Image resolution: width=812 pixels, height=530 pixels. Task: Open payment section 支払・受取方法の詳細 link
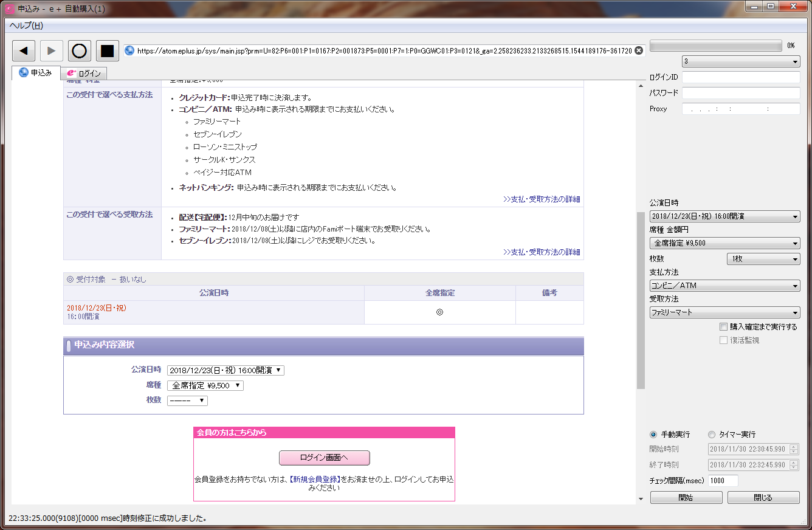[x=542, y=199]
